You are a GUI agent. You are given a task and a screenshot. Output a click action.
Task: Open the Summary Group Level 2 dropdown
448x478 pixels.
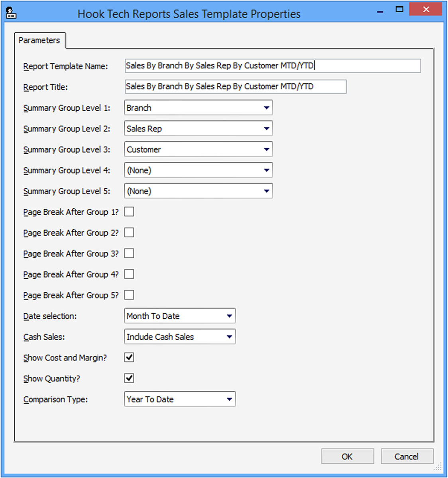pyautogui.click(x=198, y=128)
